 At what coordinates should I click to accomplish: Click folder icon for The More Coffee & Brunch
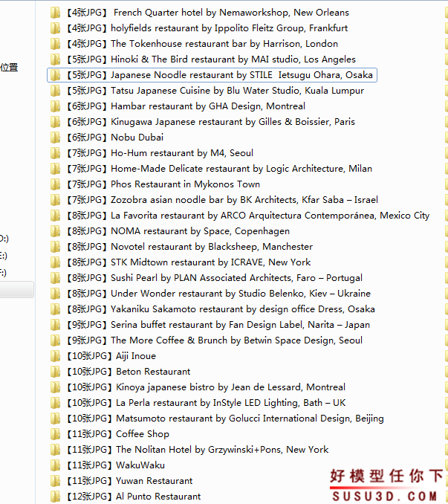(55, 340)
